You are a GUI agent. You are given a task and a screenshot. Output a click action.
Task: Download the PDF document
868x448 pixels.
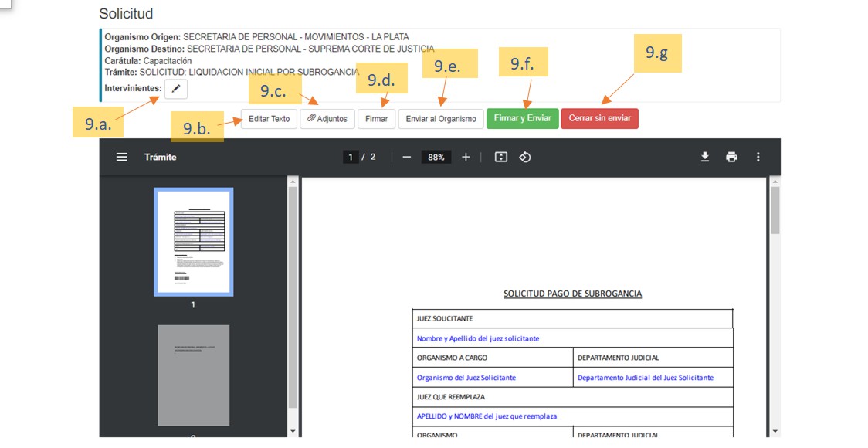click(x=705, y=157)
